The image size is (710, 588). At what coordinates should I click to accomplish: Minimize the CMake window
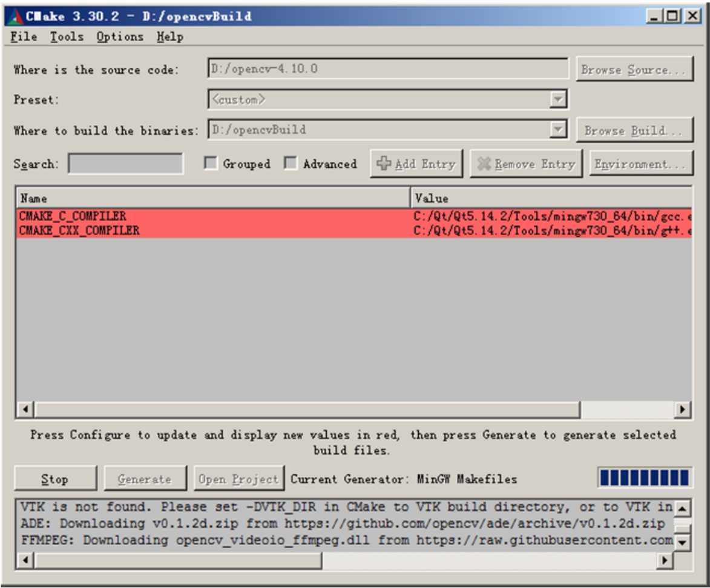tap(654, 16)
